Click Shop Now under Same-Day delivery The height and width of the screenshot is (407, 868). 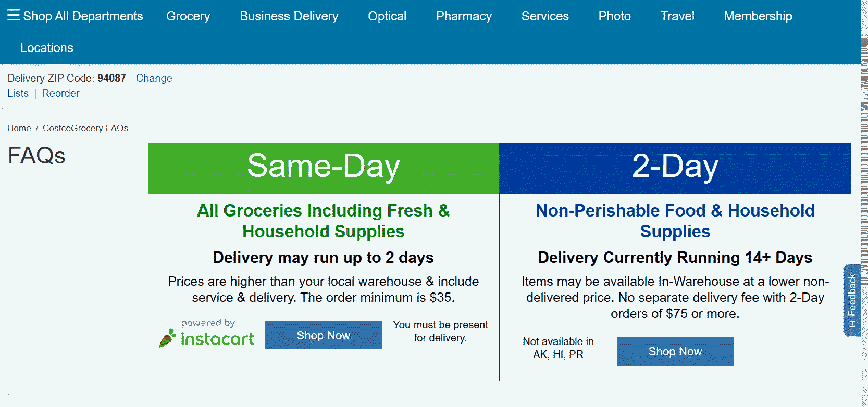pyautogui.click(x=323, y=335)
